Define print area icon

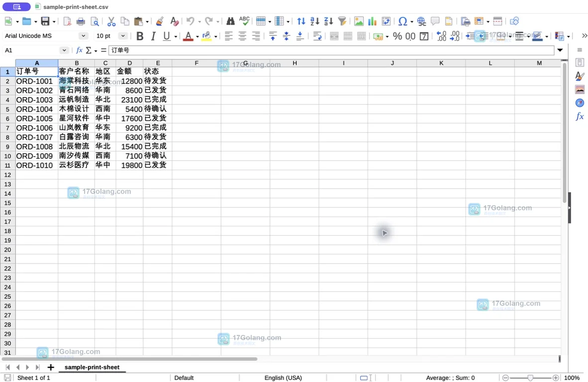pyautogui.click(x=465, y=21)
